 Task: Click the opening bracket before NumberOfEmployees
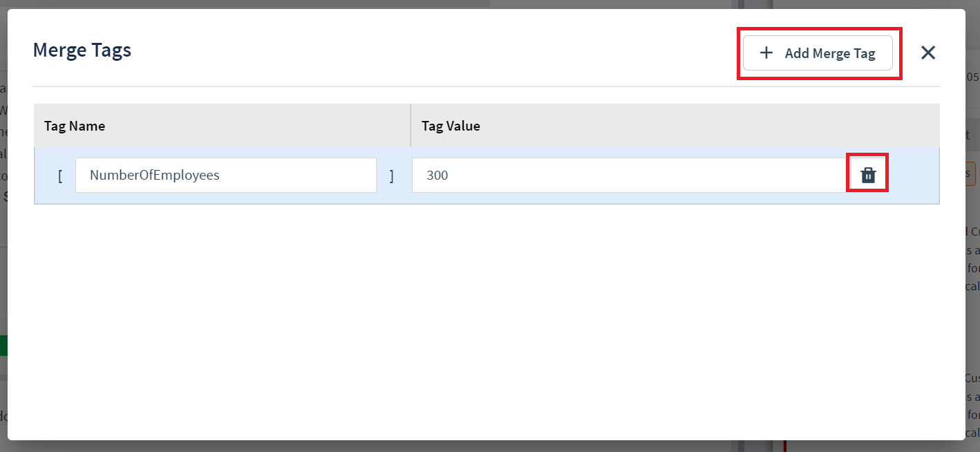pyautogui.click(x=60, y=176)
